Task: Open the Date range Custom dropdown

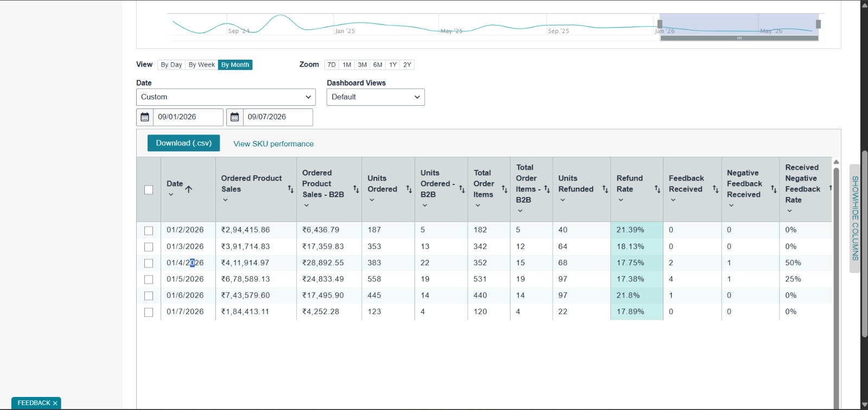Action: pos(226,97)
